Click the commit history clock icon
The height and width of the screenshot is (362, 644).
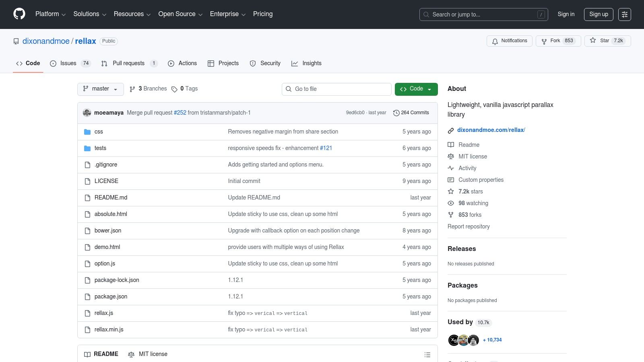pyautogui.click(x=396, y=113)
